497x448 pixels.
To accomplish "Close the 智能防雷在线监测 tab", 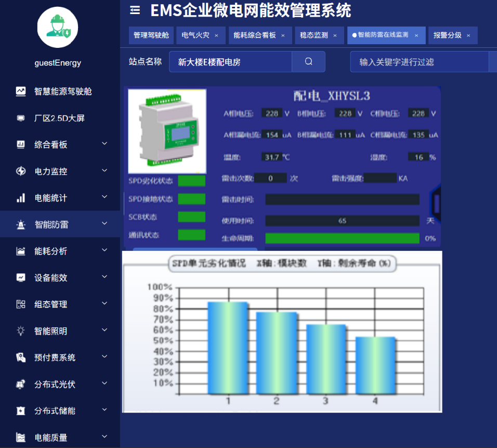I will point(416,35).
